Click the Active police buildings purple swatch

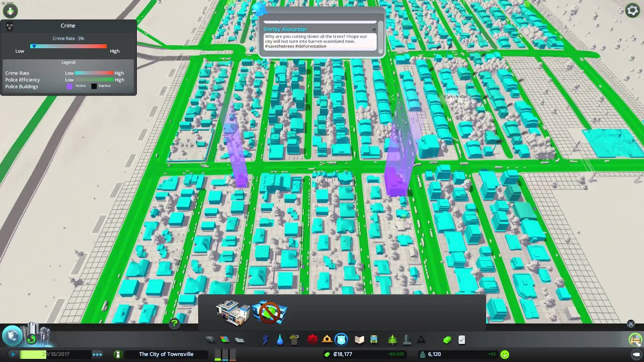(x=69, y=86)
